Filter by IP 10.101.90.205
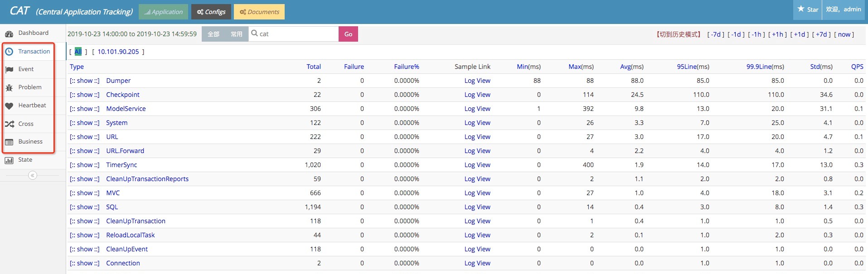Image resolution: width=868 pixels, height=274 pixels. pos(118,52)
